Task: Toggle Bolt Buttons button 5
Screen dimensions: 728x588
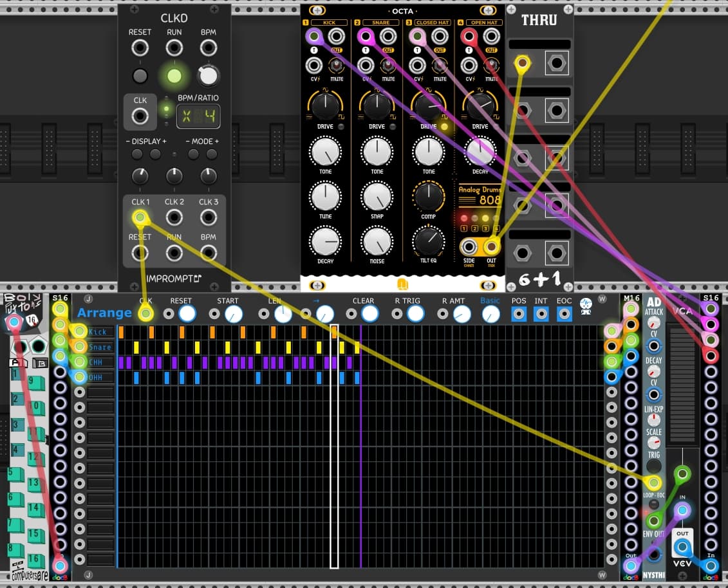Action: click(x=16, y=475)
